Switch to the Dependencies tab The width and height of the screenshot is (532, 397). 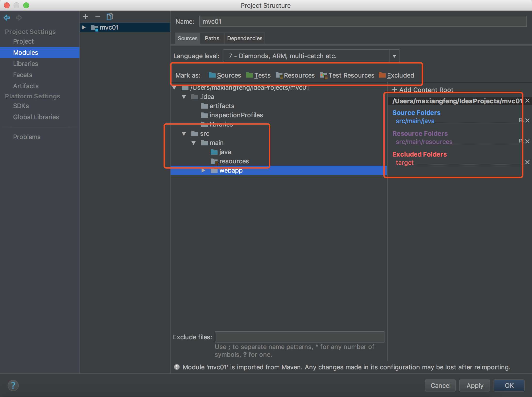click(245, 38)
